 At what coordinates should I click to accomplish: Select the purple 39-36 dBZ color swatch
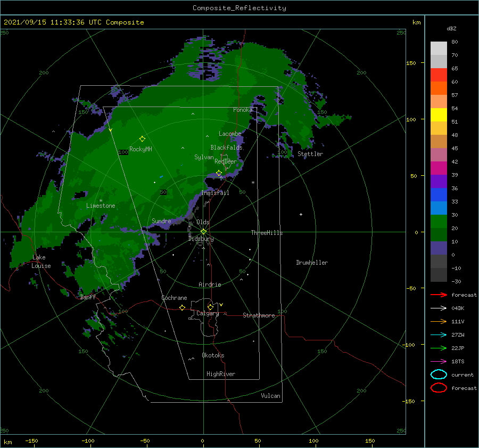(439, 181)
